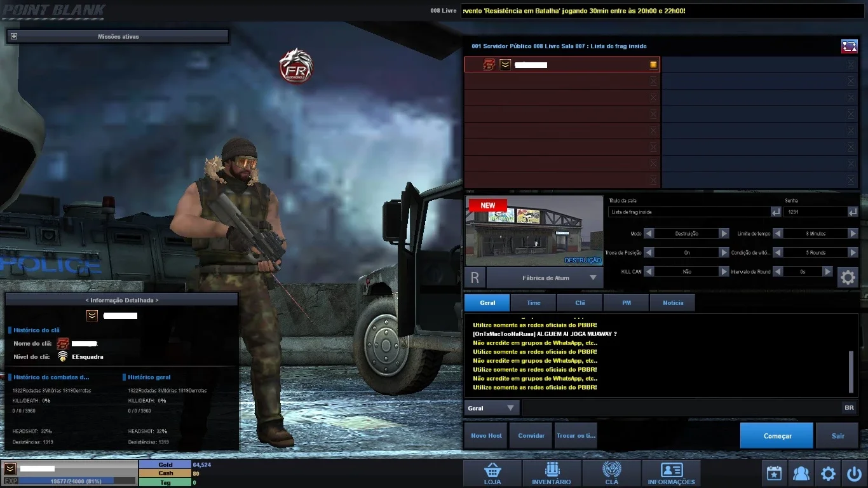Close the fourth blue team slot
Screen dimensions: 868x488
851,114
